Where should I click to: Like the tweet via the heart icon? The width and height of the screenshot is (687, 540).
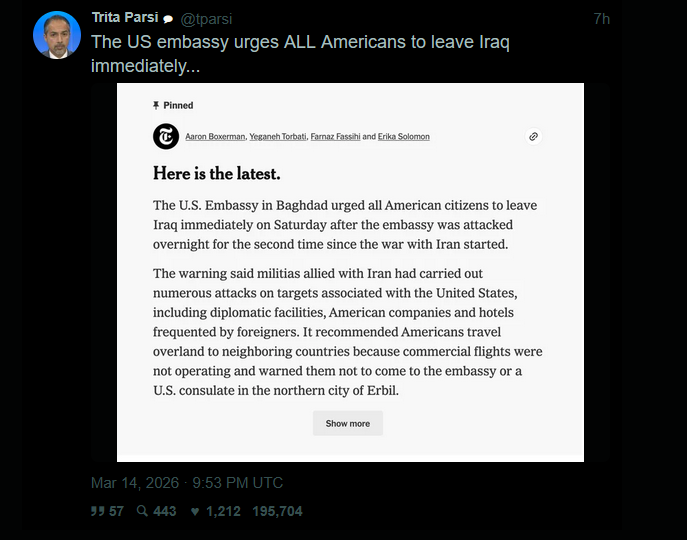click(196, 511)
